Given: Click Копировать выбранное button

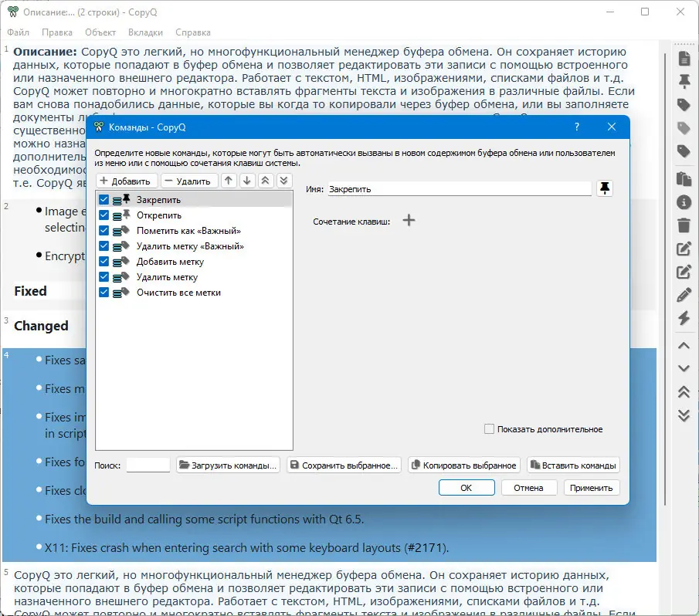Looking at the screenshot, I should [x=464, y=465].
